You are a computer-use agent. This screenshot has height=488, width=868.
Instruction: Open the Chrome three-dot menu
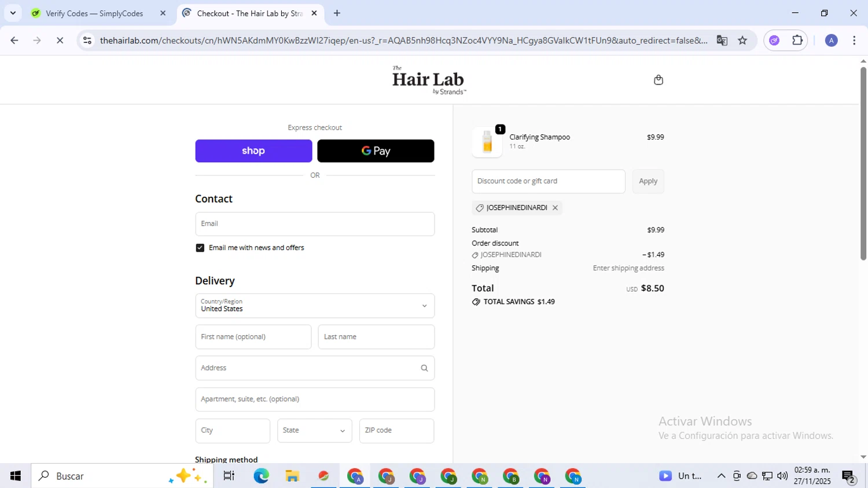[854, 41]
